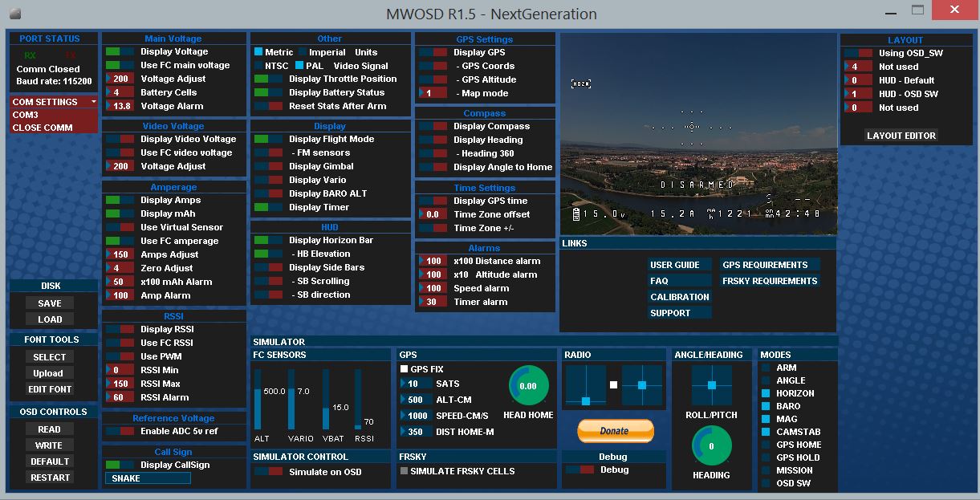Click the HEADING compass dial
The image size is (980, 500).
(711, 446)
